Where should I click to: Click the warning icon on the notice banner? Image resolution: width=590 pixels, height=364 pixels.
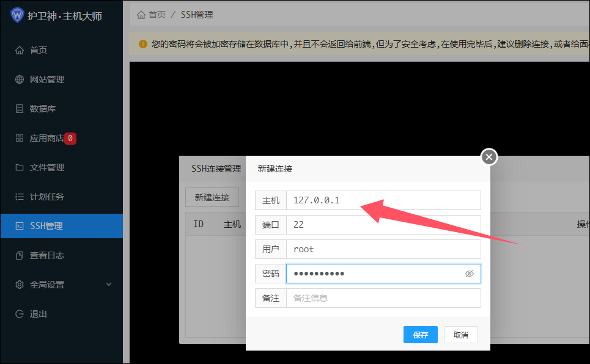pos(142,44)
